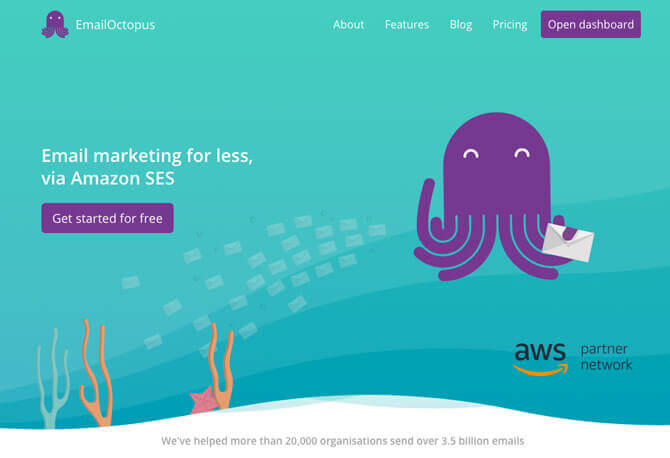Click the octopus mascot's left smiling eye

coord(471,153)
